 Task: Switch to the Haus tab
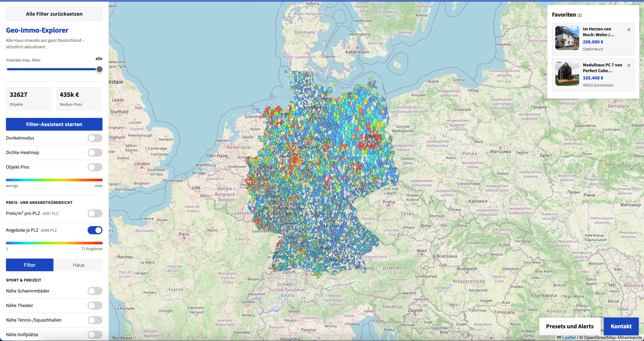tap(79, 265)
